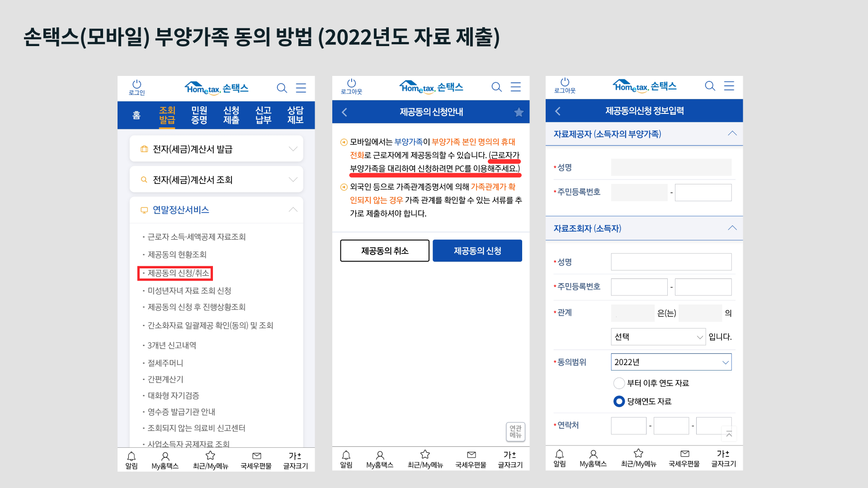Open 동의범위 2022년 dropdown

click(671, 362)
